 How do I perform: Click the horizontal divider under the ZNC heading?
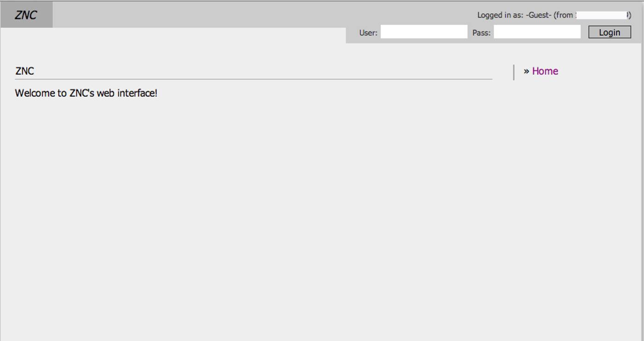coord(254,78)
